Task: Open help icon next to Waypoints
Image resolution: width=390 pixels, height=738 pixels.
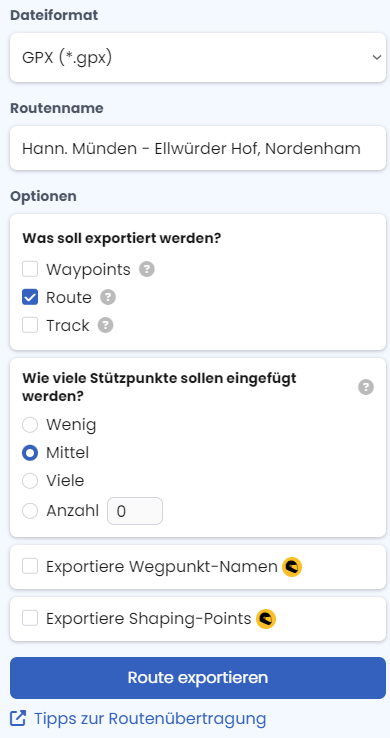Action: [147, 270]
